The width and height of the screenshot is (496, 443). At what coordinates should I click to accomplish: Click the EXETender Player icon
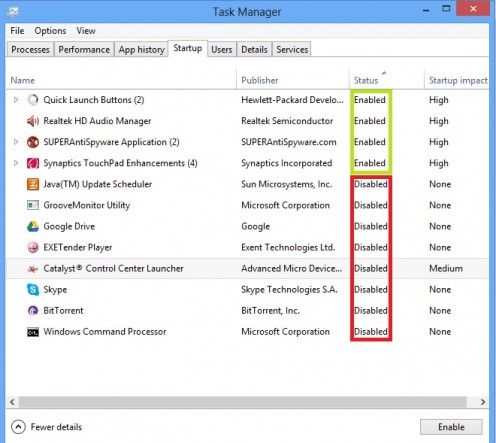tap(33, 248)
